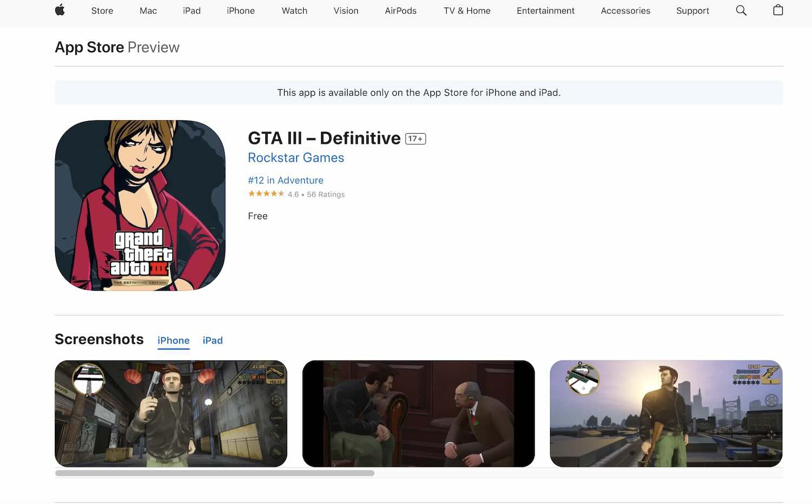Open the Mac menu item
Image resolution: width=812 pixels, height=504 pixels.
pos(148,10)
